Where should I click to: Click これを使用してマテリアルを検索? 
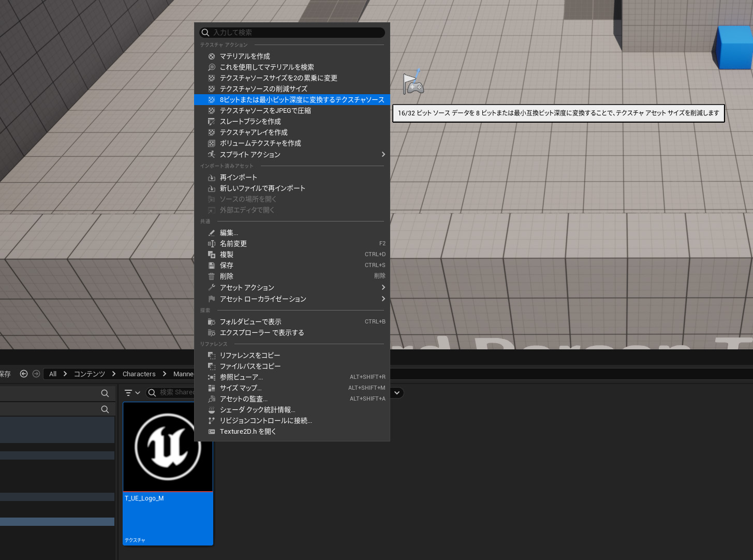click(267, 67)
